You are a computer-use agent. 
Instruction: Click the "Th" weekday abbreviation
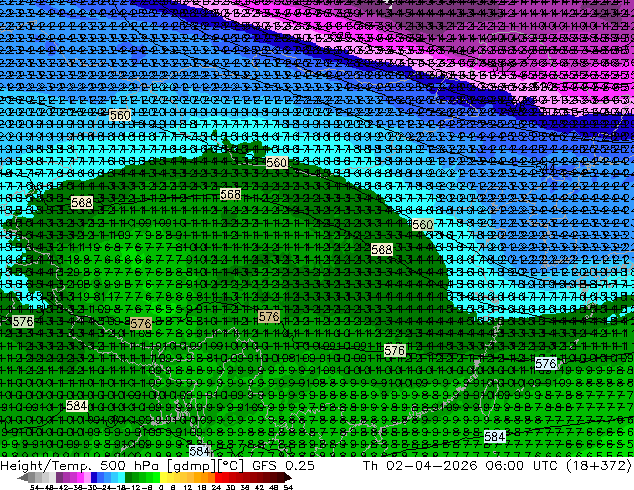click(x=370, y=466)
